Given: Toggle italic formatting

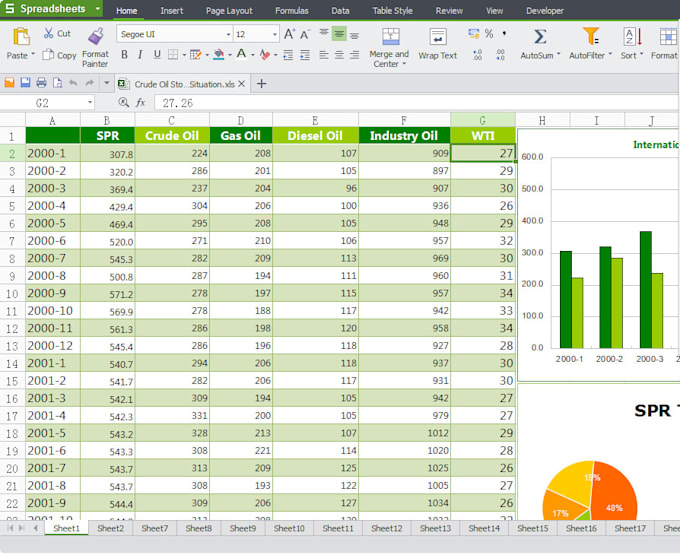Looking at the screenshot, I should 140,55.
